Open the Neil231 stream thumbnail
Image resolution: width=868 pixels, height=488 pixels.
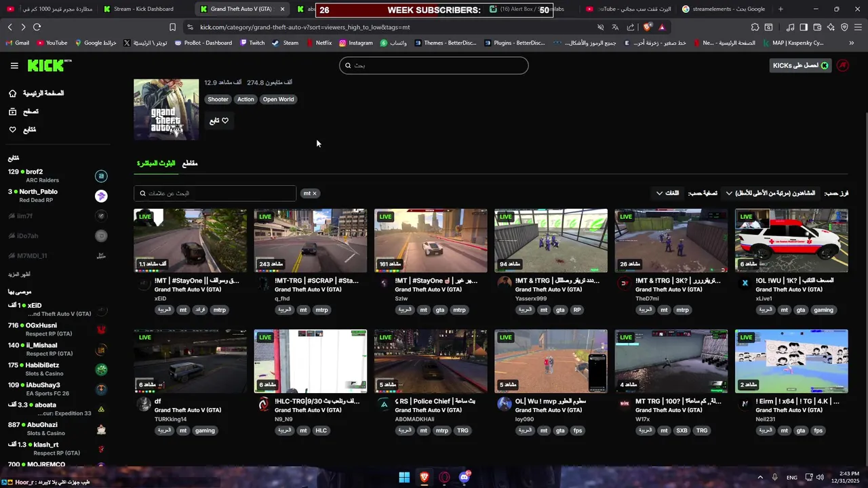[791, 361]
